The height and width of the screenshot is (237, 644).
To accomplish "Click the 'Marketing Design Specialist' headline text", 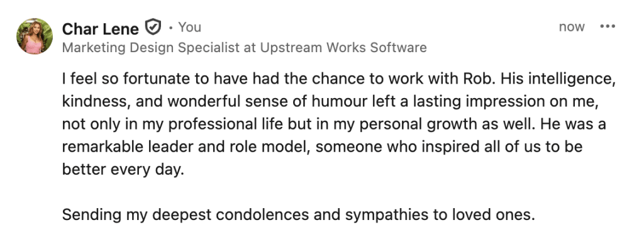I will click(151, 48).
